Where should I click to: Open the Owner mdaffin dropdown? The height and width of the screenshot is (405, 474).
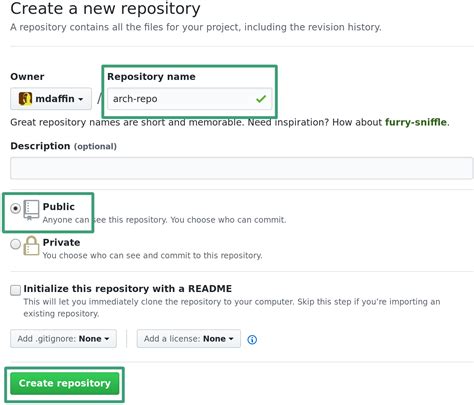click(51, 99)
